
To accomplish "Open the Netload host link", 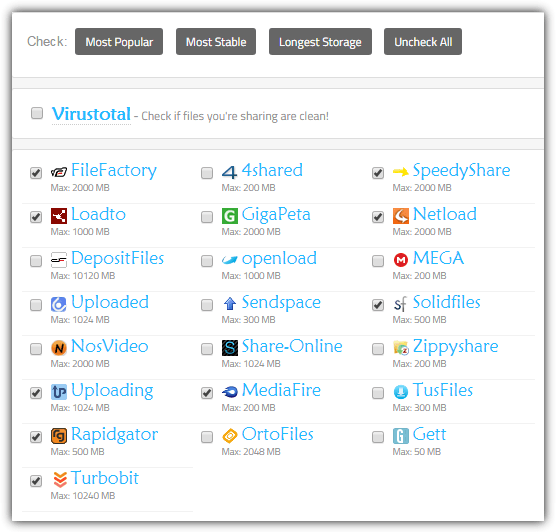I will [x=445, y=214].
